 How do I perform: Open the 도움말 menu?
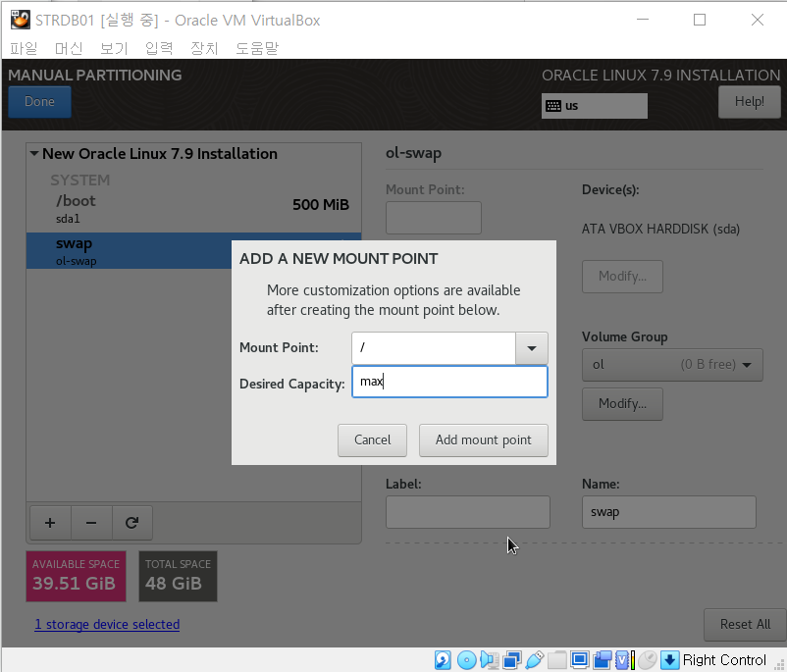[257, 48]
